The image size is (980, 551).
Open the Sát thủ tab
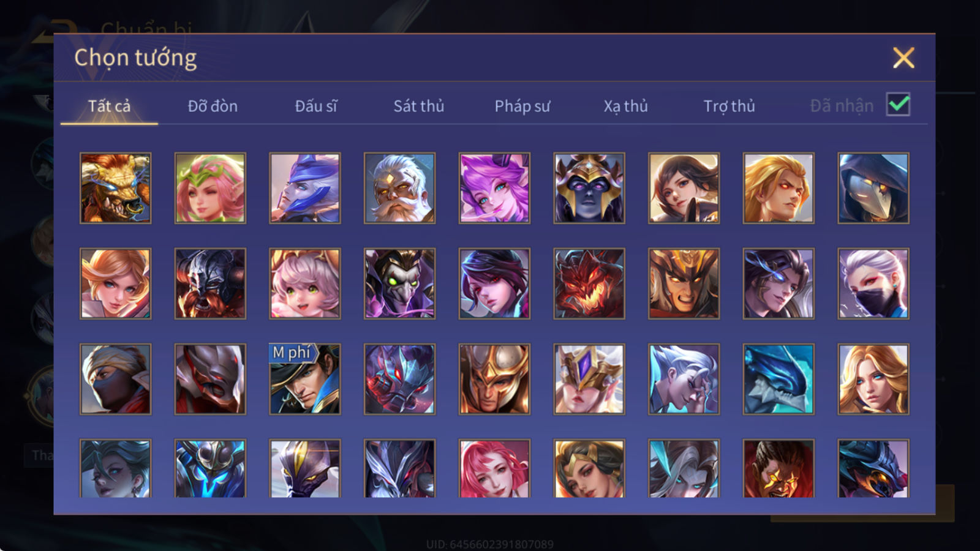click(x=418, y=106)
